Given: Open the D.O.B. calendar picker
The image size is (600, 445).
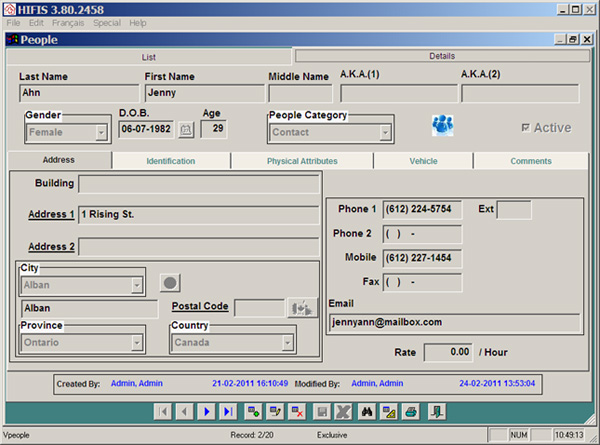Looking at the screenshot, I should tap(185, 130).
